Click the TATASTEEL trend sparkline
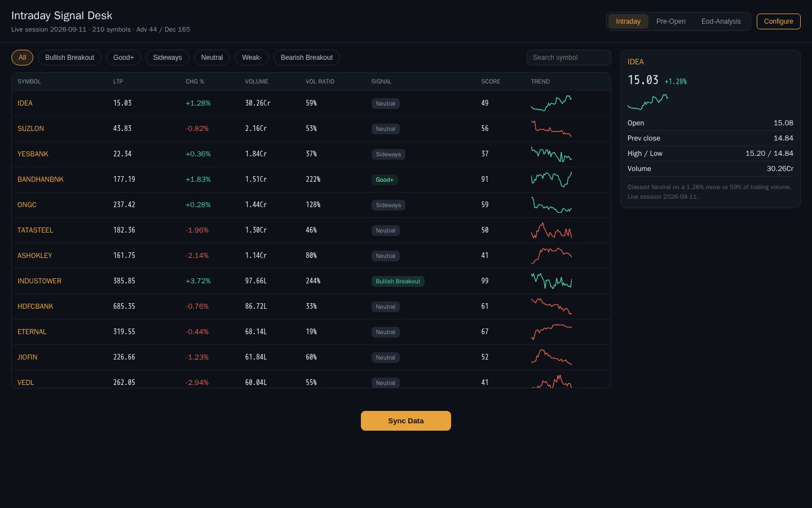The height and width of the screenshot is (508, 812). [551, 230]
